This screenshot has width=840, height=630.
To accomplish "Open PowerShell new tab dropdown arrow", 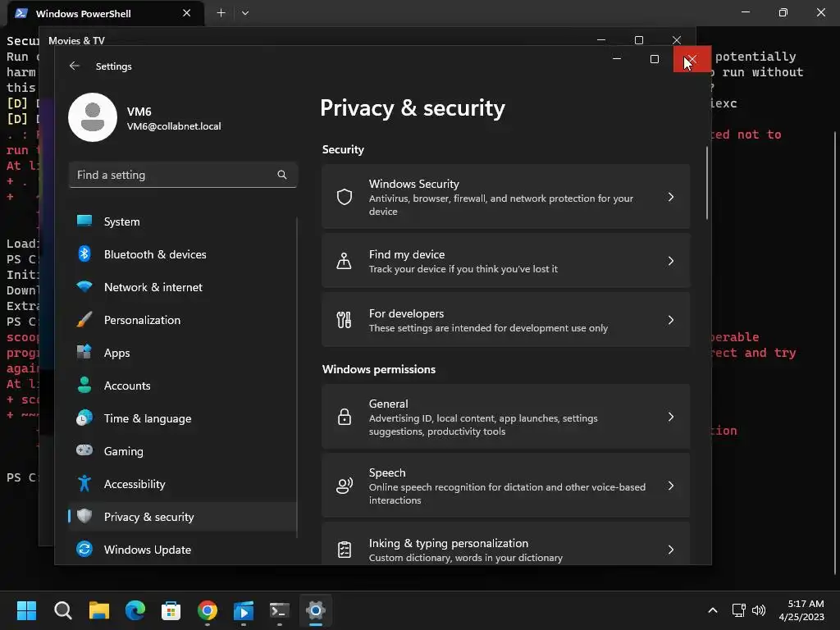I will 244,13.
